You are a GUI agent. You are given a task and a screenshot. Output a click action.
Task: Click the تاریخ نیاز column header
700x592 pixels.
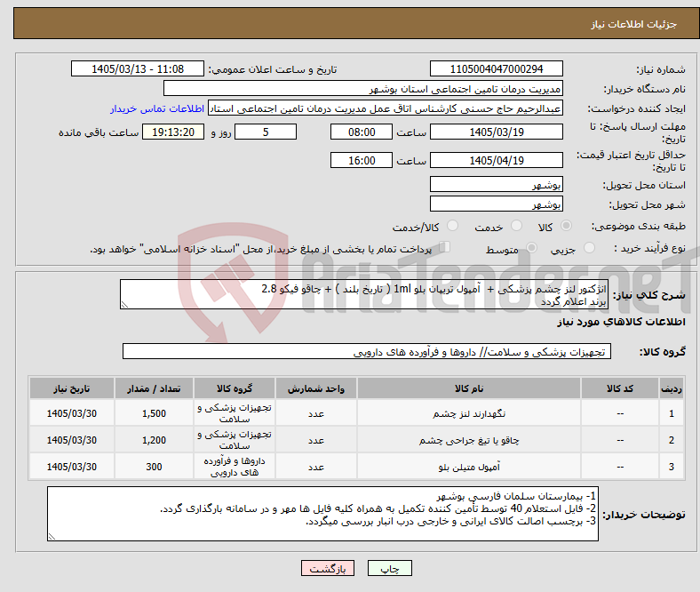[x=72, y=388]
